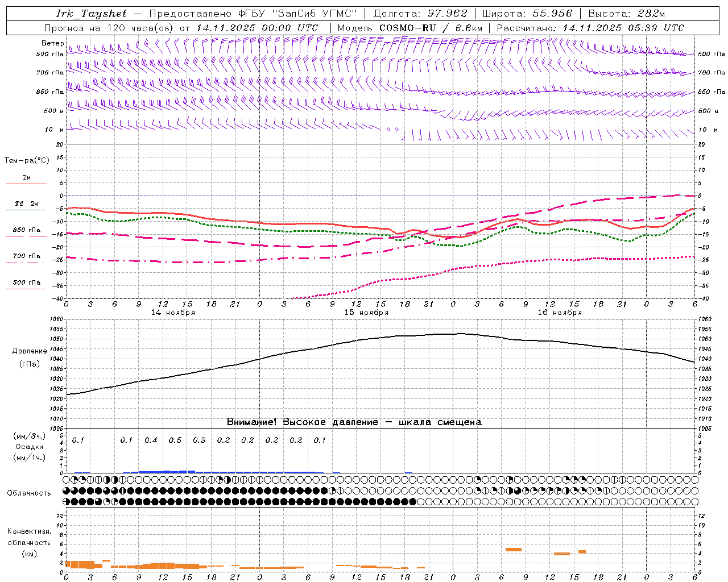
Task: Click the model label COSMO-RU / 6.6км
Action: pos(431,28)
